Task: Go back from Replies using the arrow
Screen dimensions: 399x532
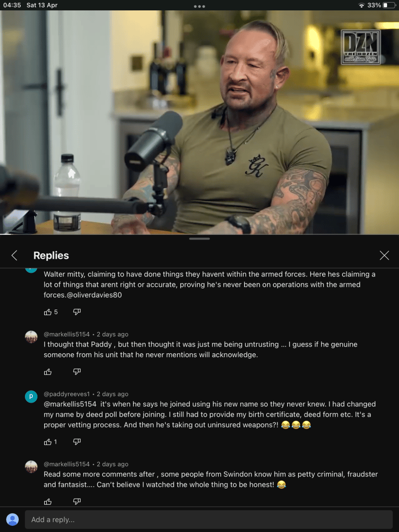Action: (x=14, y=256)
